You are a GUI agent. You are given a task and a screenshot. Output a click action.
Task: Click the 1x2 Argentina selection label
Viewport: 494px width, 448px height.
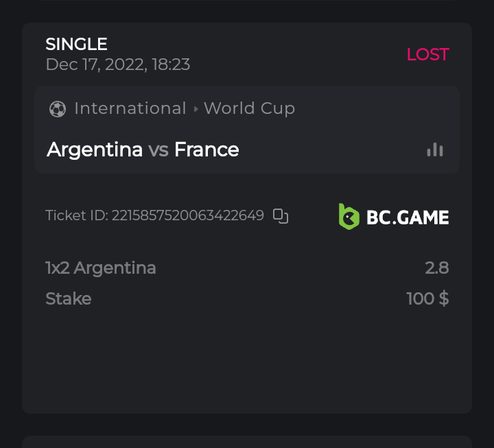pos(101,268)
